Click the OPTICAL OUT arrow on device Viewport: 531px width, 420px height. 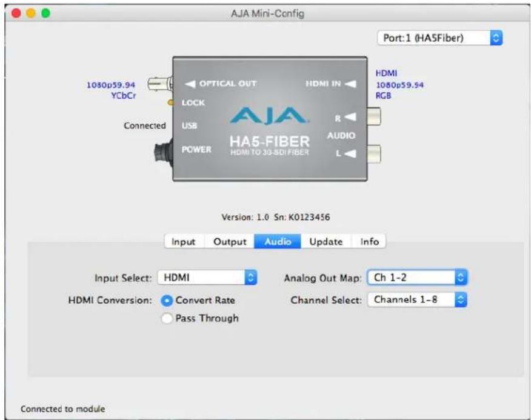190,84
